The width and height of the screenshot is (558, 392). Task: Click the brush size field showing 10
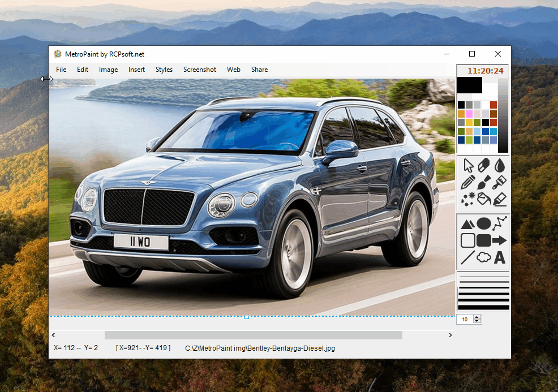pos(465,320)
